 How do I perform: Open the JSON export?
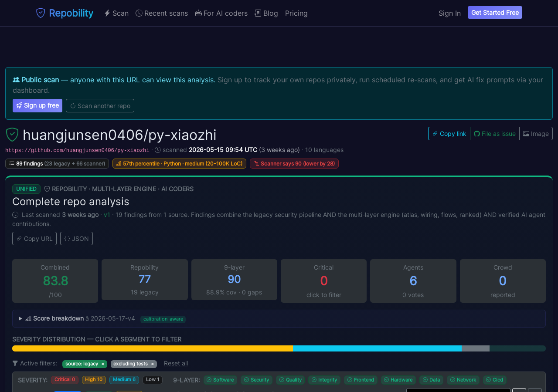coord(76,239)
